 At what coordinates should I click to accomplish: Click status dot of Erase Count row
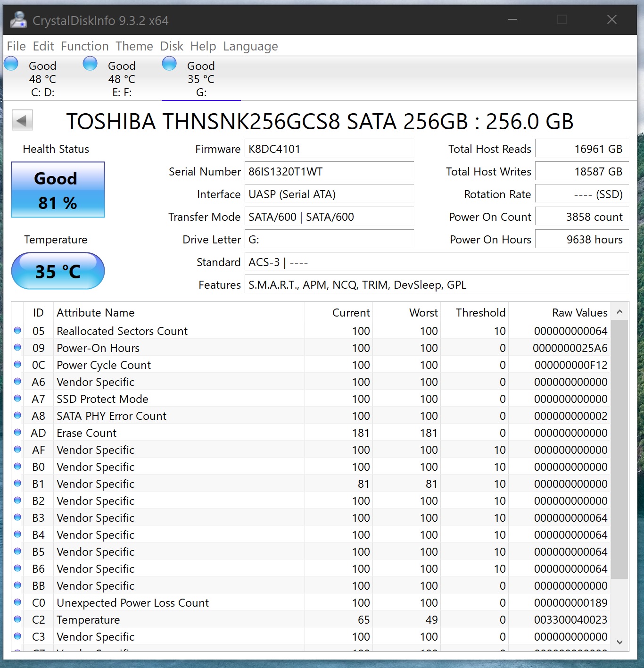point(17,432)
